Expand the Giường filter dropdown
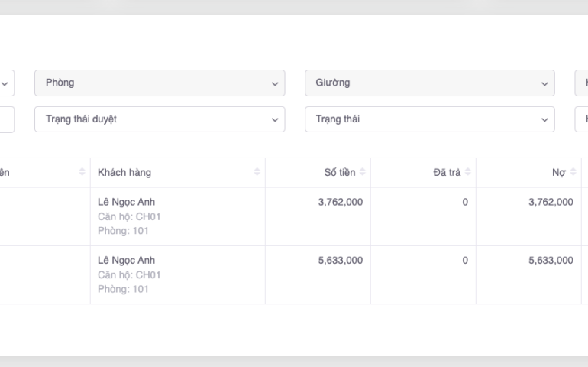 [429, 83]
